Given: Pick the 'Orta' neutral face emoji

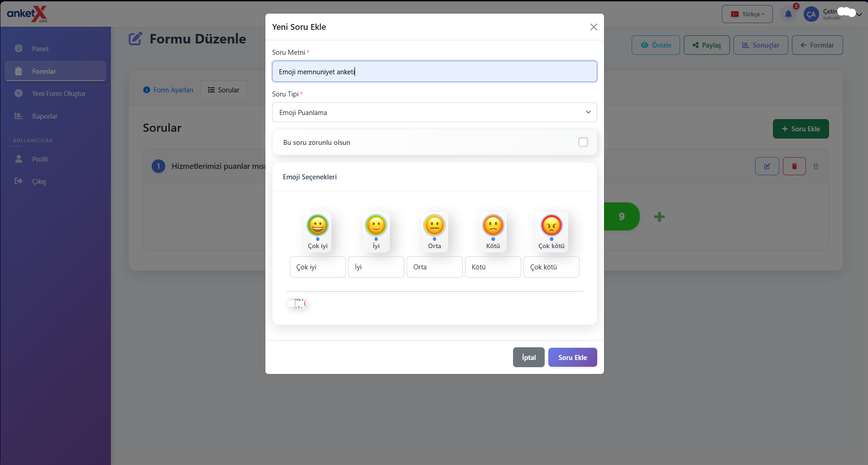Looking at the screenshot, I should pos(434,225).
